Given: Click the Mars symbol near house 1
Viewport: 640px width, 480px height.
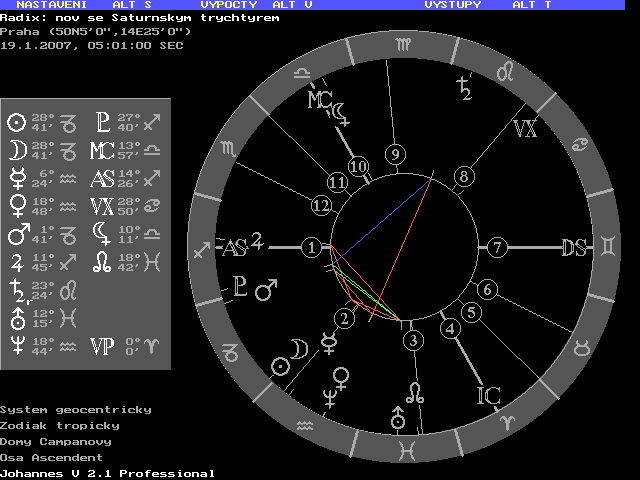Looking at the screenshot, I should point(266,291).
